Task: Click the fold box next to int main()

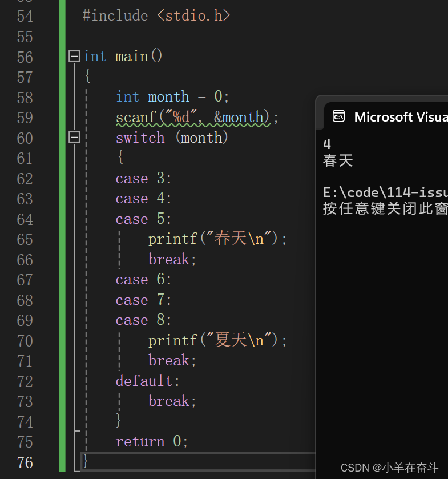Action: [x=74, y=56]
